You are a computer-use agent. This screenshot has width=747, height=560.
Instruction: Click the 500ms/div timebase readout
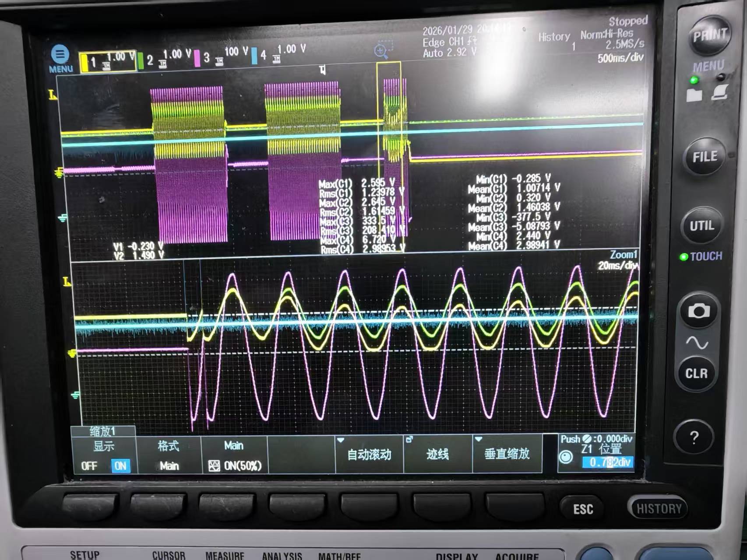click(620, 58)
